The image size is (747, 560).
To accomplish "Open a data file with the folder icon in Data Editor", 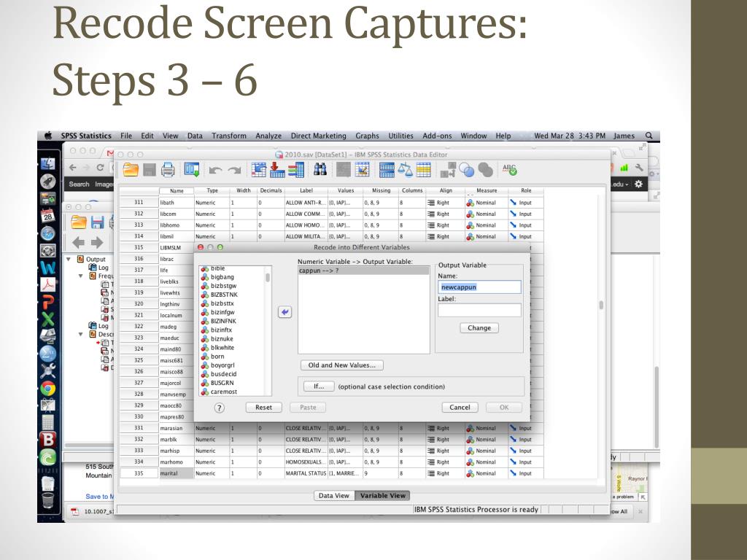I will [131, 169].
